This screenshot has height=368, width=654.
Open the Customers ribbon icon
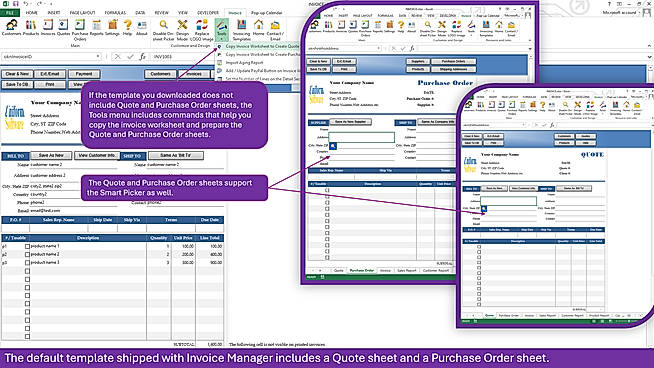tap(11, 28)
